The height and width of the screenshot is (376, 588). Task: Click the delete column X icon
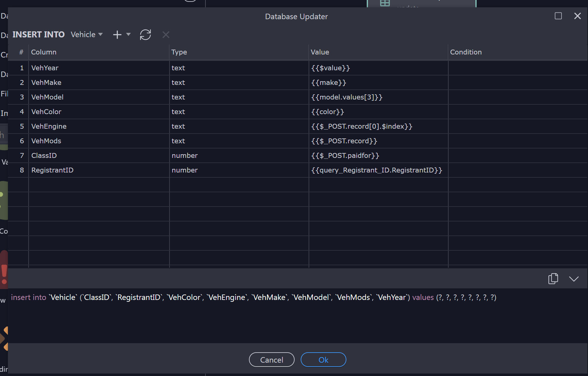click(166, 35)
